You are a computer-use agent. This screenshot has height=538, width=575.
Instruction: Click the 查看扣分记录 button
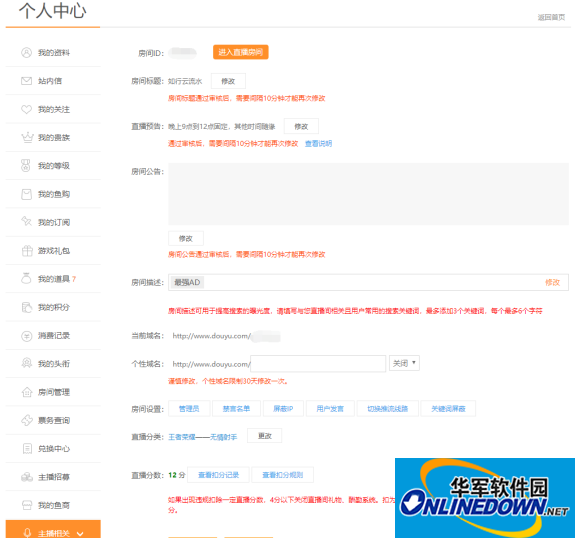[219, 475]
